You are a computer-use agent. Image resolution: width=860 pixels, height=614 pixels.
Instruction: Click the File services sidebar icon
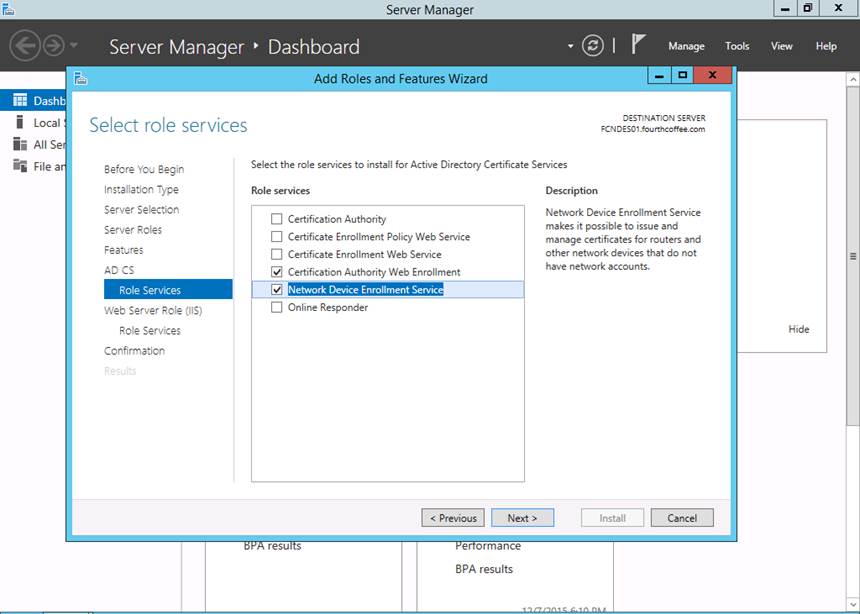tap(20, 167)
